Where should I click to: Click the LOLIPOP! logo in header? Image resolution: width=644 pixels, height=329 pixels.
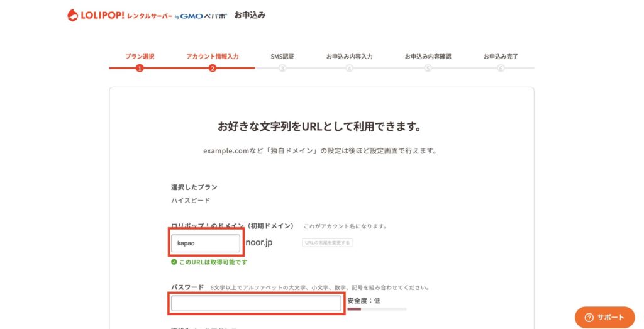[x=96, y=15]
